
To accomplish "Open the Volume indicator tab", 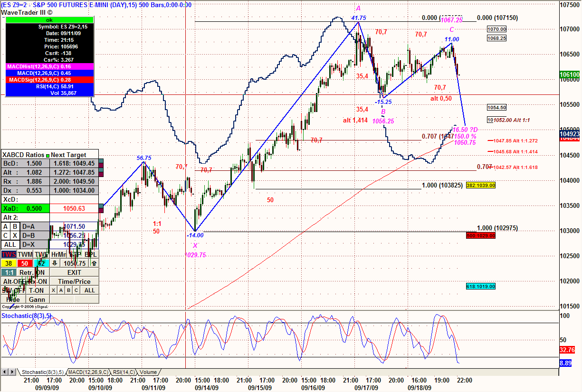I will pos(148,372).
